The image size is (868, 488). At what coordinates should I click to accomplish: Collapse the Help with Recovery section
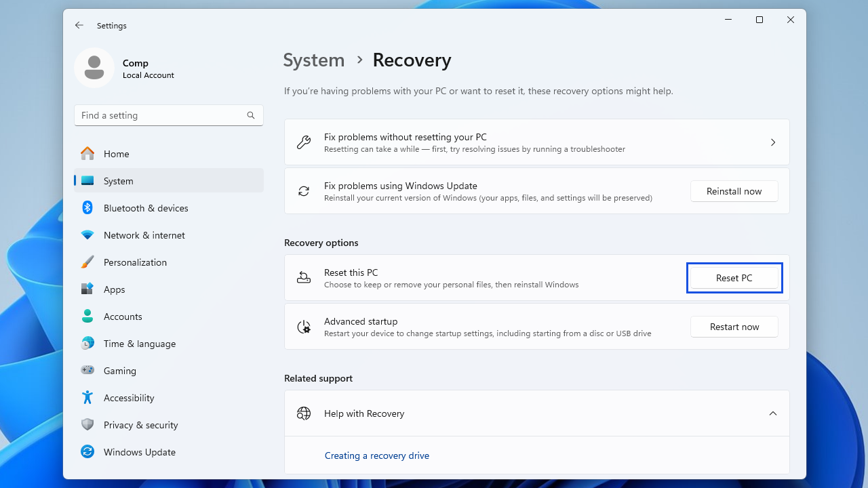click(x=773, y=413)
